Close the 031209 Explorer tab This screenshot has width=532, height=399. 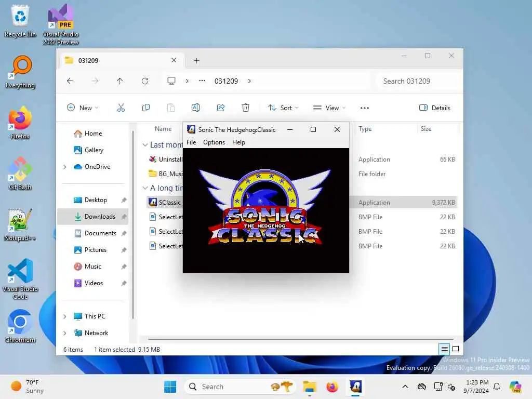(174, 60)
